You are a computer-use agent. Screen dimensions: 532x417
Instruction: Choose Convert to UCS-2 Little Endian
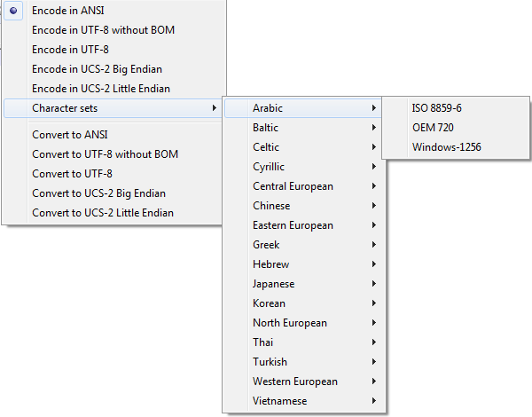(102, 213)
